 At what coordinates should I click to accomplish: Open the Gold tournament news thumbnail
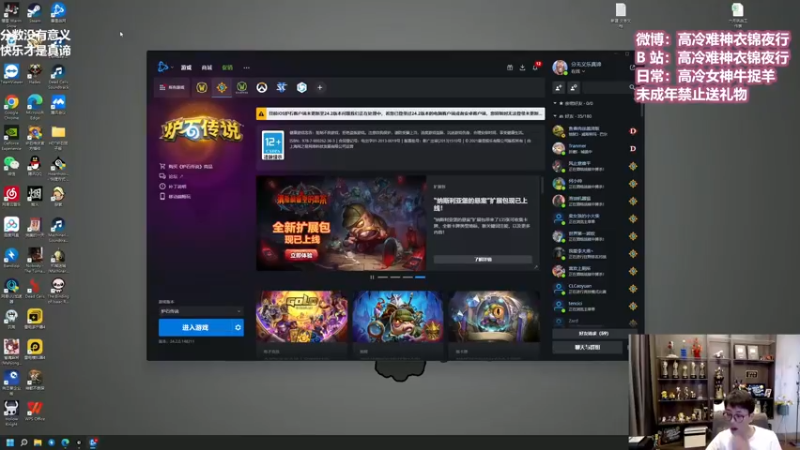302,316
